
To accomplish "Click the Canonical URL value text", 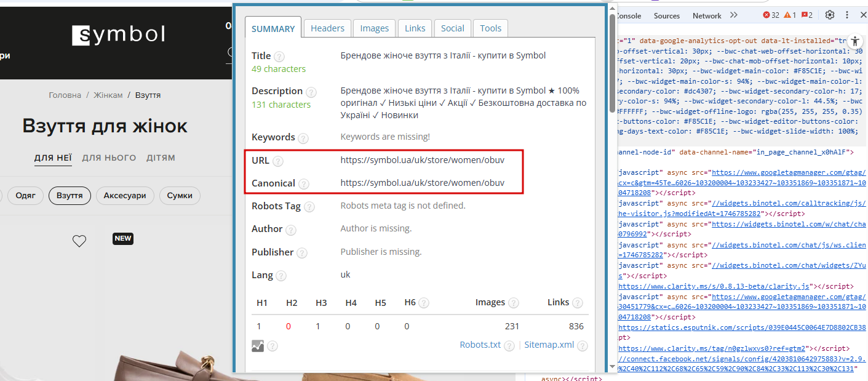I will click(423, 183).
